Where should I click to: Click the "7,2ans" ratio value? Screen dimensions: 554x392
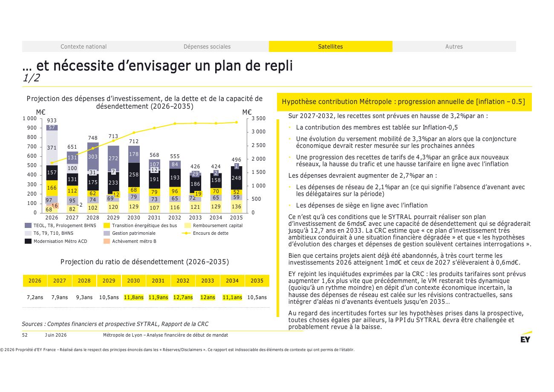pyautogui.click(x=35, y=297)
